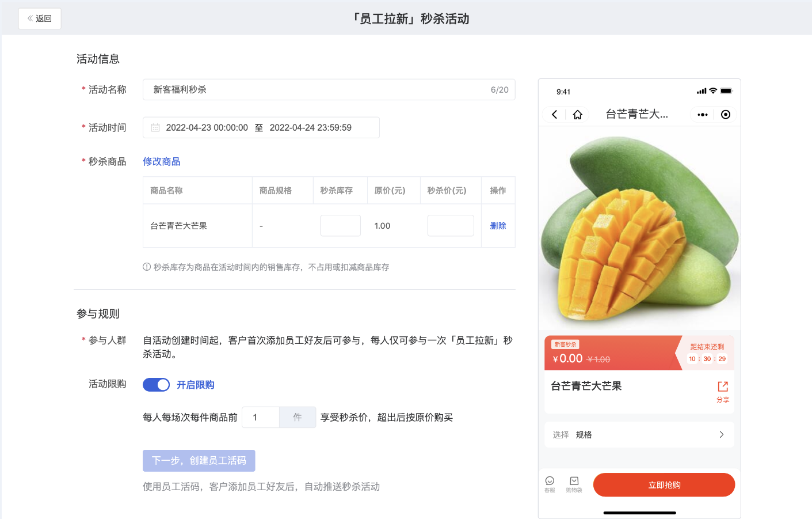
Task: Open the shopping bag (购物袋) icon
Action: tap(574, 481)
